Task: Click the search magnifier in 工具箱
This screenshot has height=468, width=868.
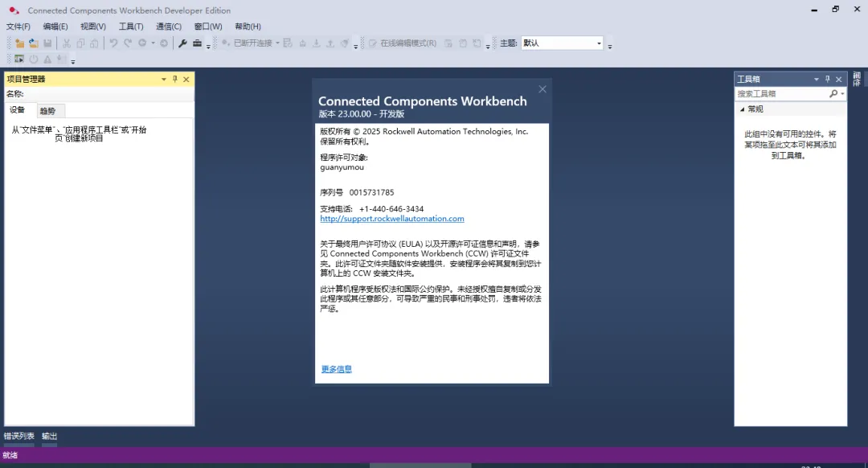Action: [x=833, y=94]
